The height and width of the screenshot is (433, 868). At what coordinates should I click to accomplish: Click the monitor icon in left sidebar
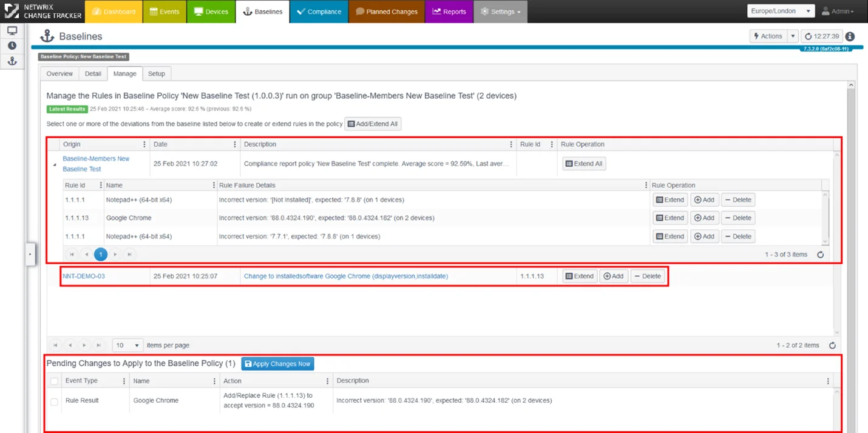click(x=12, y=31)
